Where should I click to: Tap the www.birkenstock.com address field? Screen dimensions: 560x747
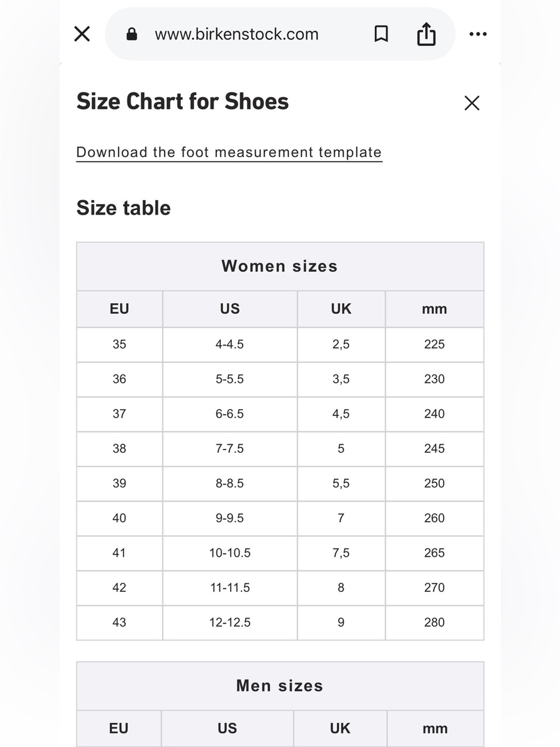click(236, 34)
